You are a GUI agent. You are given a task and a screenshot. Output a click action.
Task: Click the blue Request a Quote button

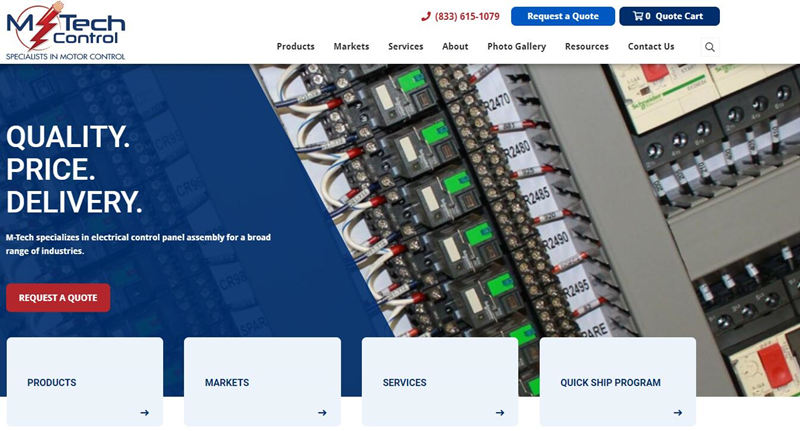pyautogui.click(x=563, y=16)
